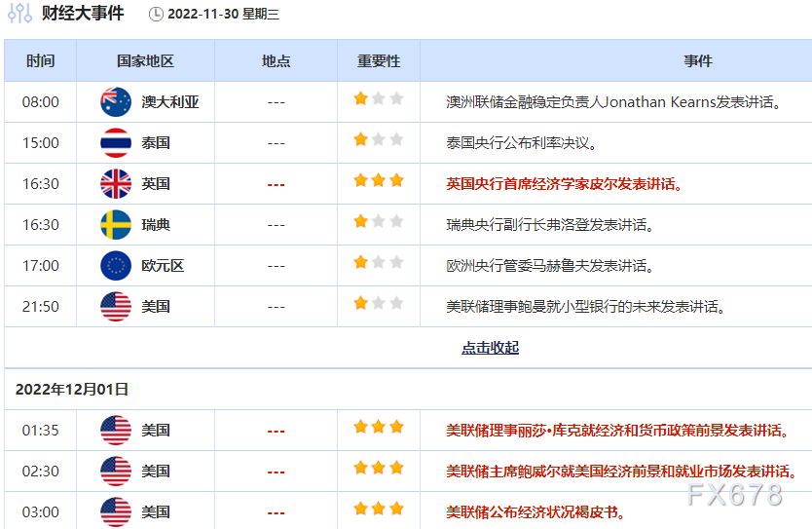Image resolution: width=812 pixels, height=529 pixels.
Task: Click the 21:50 time cell
Action: tap(40, 307)
